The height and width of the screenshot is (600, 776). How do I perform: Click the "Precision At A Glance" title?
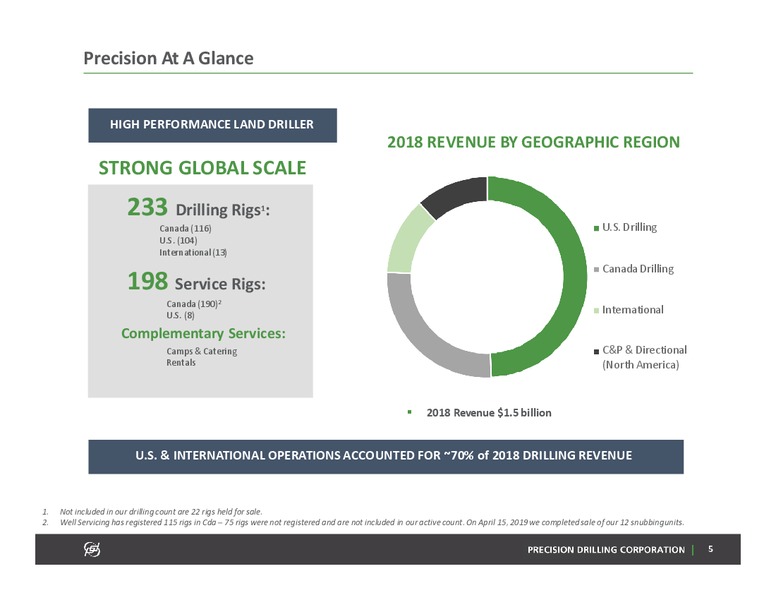pyautogui.click(x=168, y=58)
